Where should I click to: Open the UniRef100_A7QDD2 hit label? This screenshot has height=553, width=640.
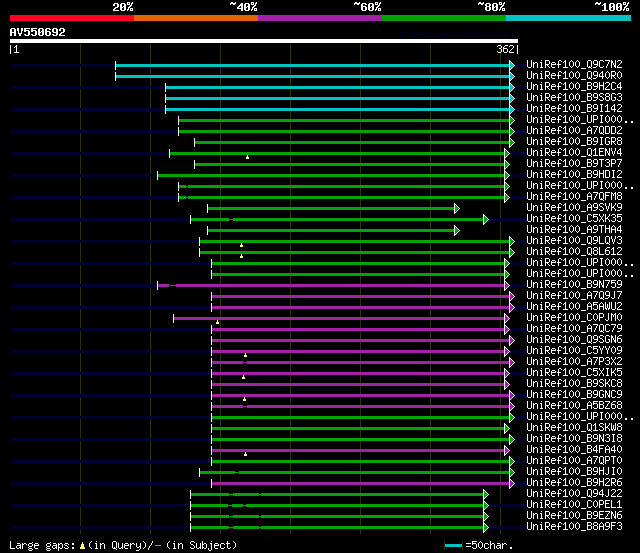point(574,131)
